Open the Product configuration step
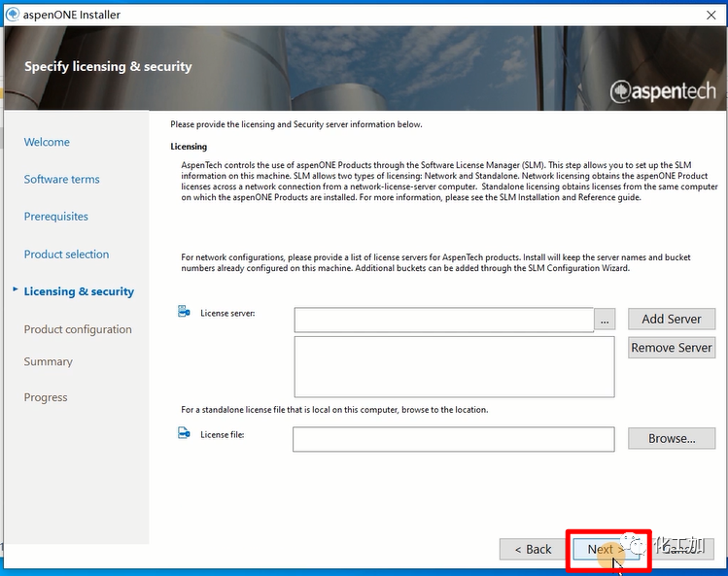728x576 pixels. (x=78, y=329)
